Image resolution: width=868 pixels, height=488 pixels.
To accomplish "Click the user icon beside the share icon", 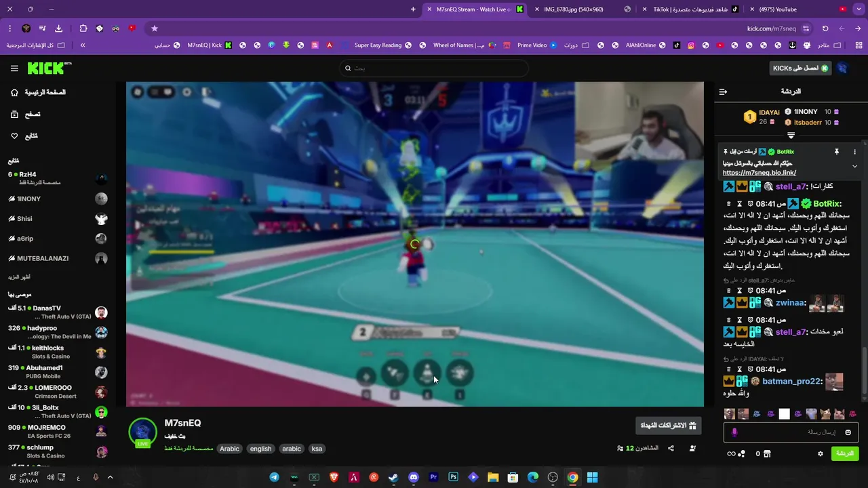I will coord(692,449).
